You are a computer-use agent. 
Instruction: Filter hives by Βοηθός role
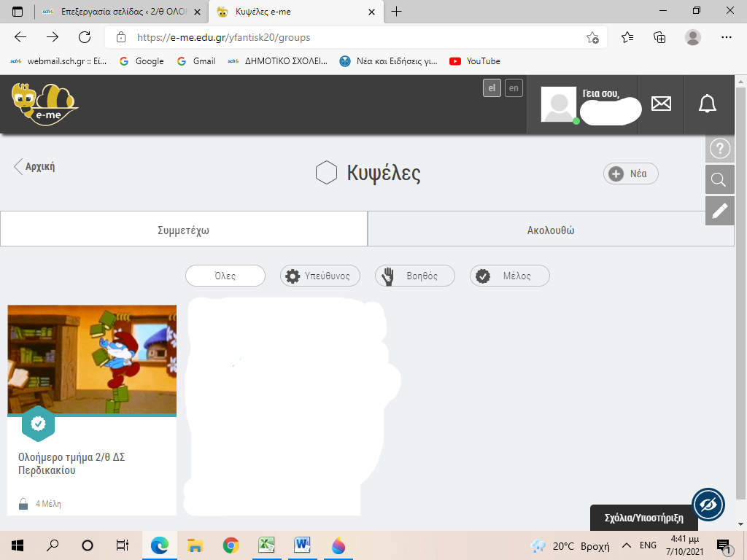414,276
